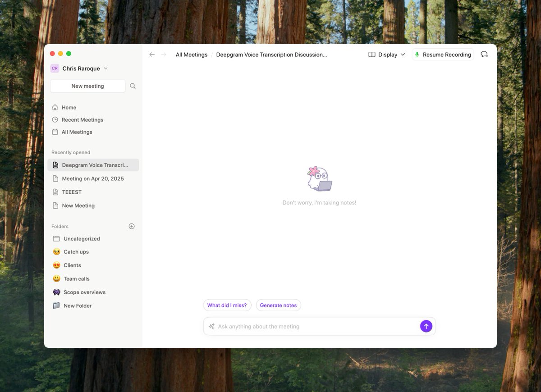This screenshot has height=392, width=541.
Task: Go forward with the right arrow
Action: click(164, 55)
